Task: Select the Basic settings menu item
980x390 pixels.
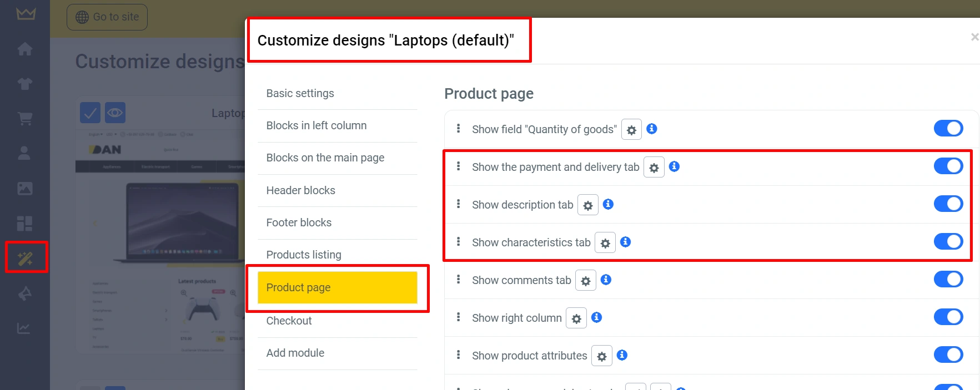Action: pyautogui.click(x=300, y=93)
